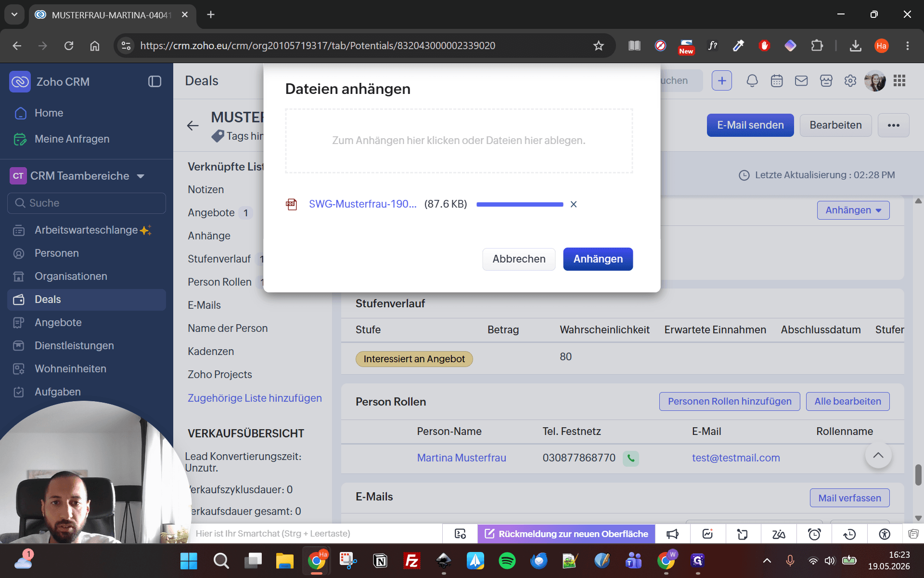924x578 pixels.
Task: Open the marketplace store icon
Action: pos(826,81)
